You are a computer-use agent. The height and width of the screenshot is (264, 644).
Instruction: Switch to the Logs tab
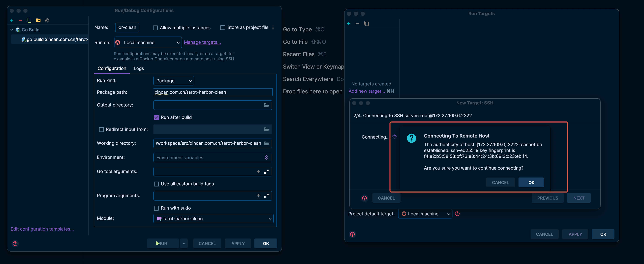tap(139, 68)
